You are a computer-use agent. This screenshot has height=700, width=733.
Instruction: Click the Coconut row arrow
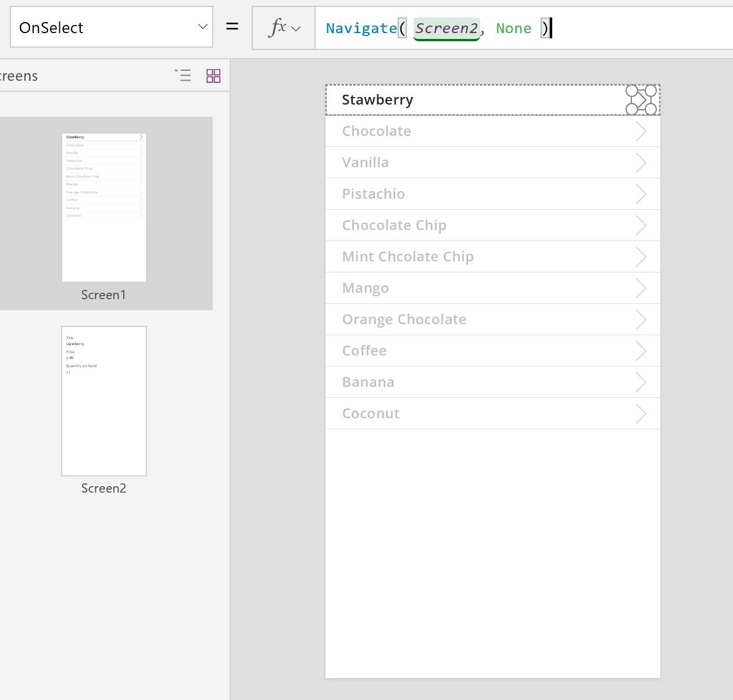point(641,414)
